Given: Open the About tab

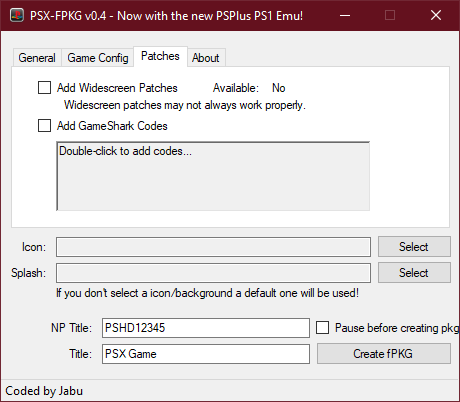Looking at the screenshot, I should pyautogui.click(x=206, y=58).
